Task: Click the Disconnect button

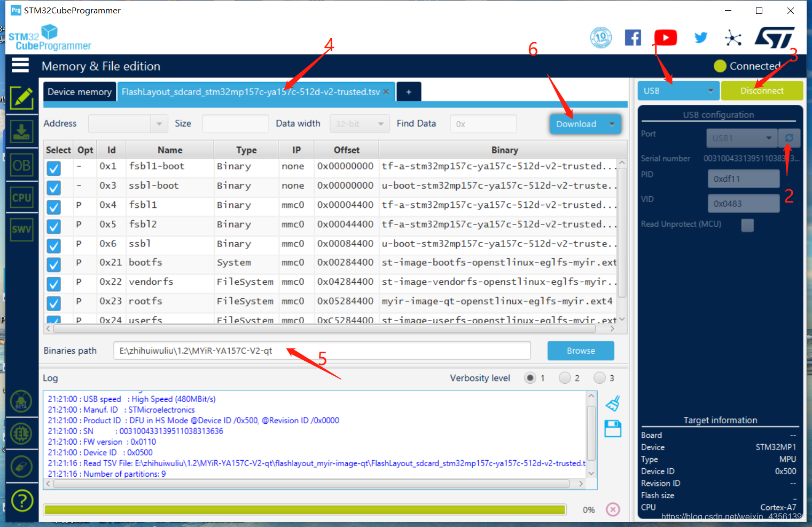Action: 762,91
